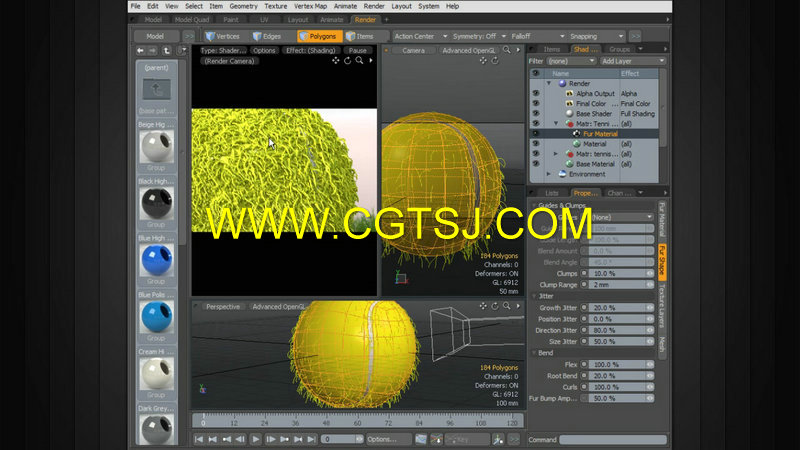The height and width of the screenshot is (450, 800).
Task: Jump to last frame in transport
Action: tap(311, 439)
